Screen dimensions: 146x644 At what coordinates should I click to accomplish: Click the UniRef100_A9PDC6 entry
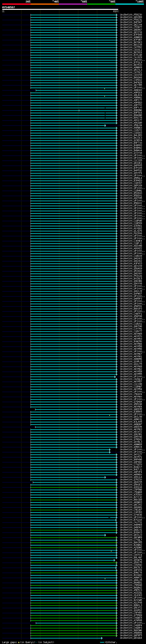131,93
